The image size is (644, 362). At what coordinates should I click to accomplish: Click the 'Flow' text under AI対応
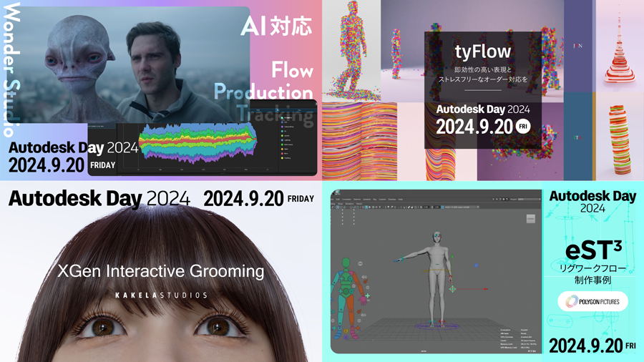(293, 70)
